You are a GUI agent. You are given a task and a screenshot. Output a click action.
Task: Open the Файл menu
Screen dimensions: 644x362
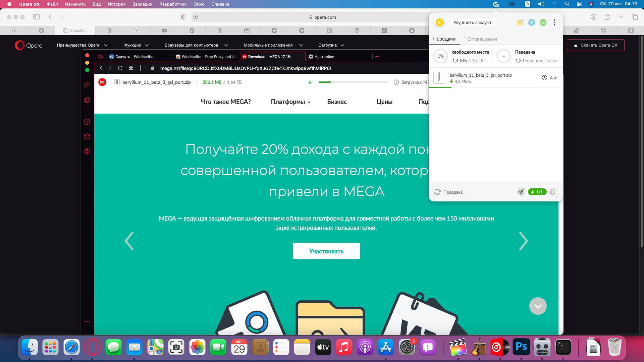(52, 4)
